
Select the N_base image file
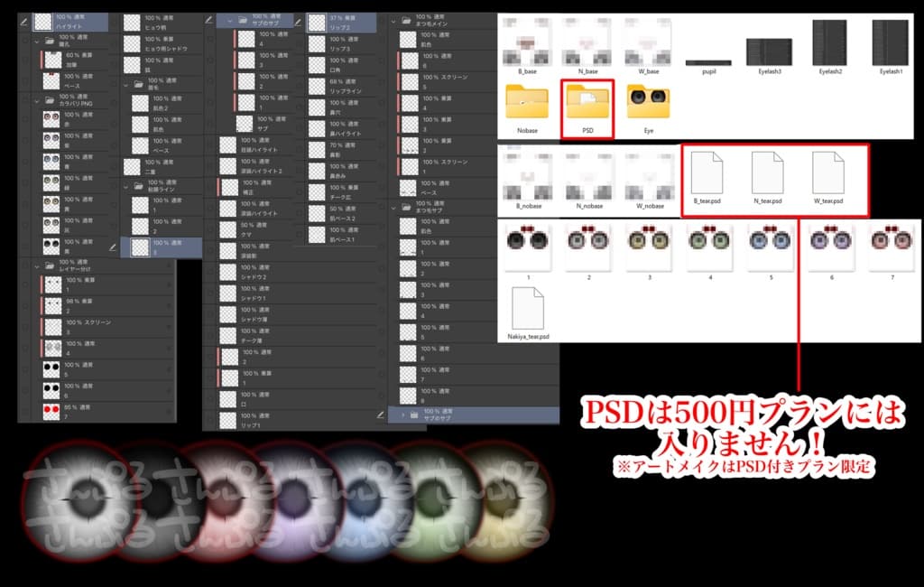(x=587, y=46)
